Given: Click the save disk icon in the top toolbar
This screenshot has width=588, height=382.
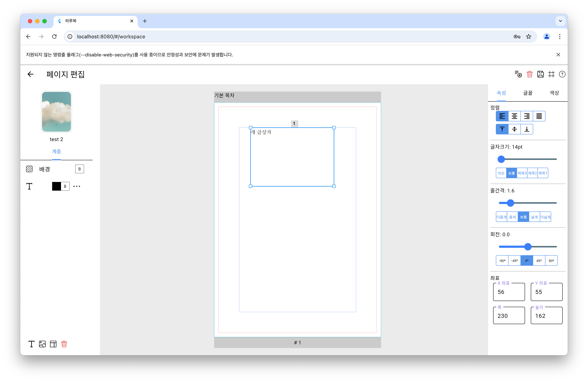Looking at the screenshot, I should tap(540, 74).
